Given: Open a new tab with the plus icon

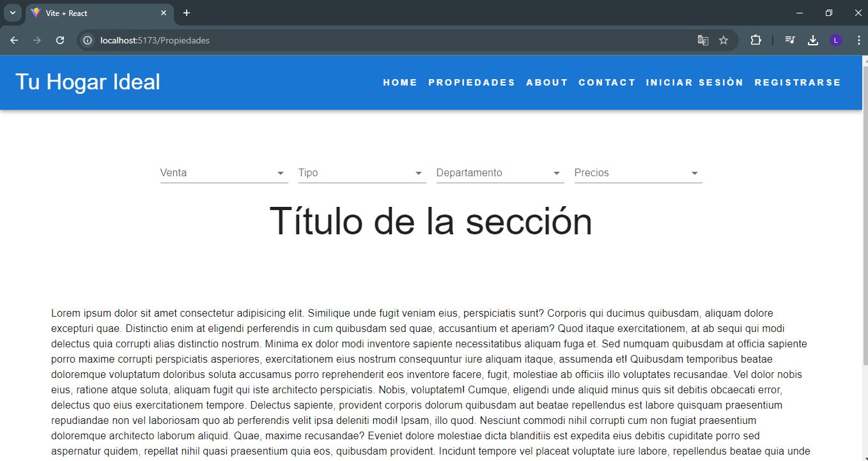Looking at the screenshot, I should click(x=187, y=13).
